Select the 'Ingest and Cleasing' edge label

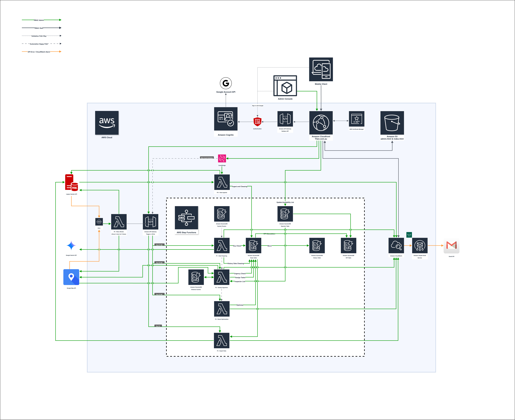point(240,187)
